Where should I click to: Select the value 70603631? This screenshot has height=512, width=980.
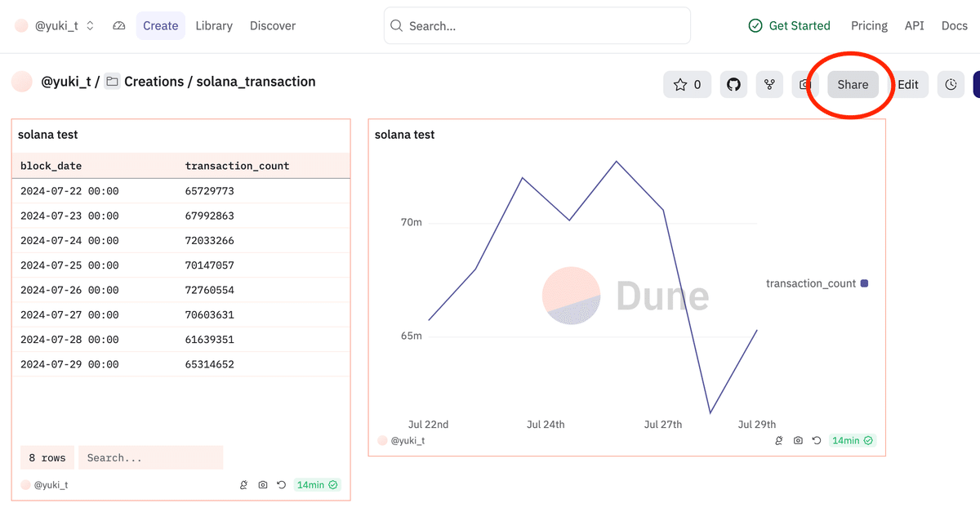(x=210, y=314)
